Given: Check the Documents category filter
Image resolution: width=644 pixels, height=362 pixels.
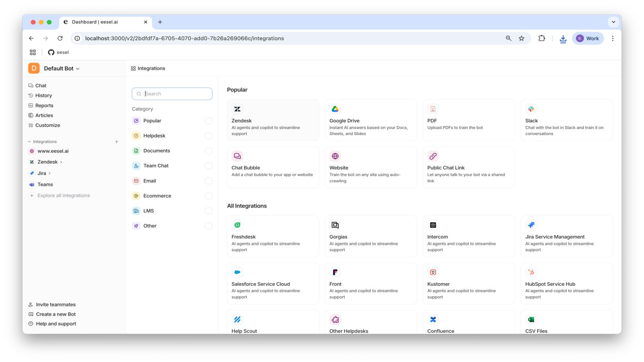Looking at the screenshot, I should coord(208,150).
